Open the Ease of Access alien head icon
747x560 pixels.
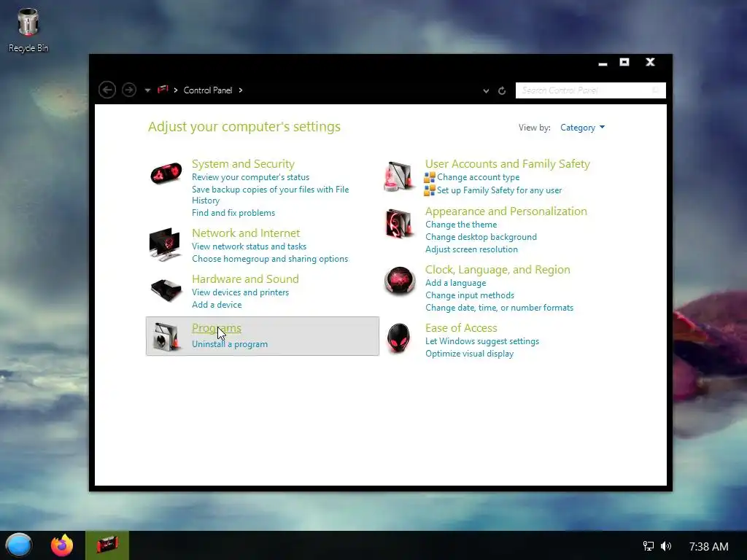coord(399,338)
